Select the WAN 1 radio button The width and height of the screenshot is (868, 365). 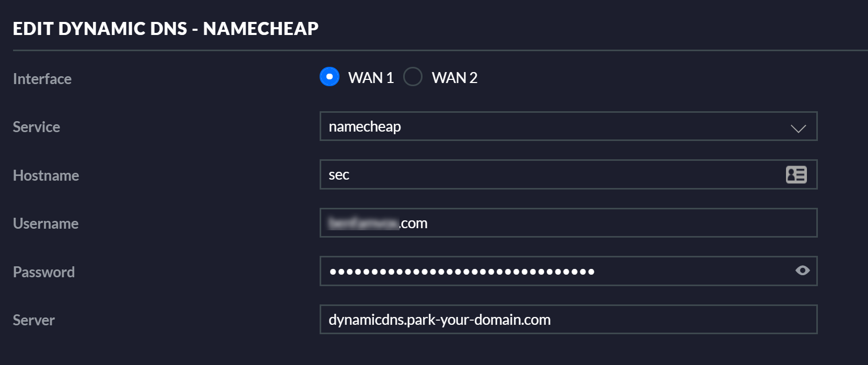pyautogui.click(x=330, y=77)
